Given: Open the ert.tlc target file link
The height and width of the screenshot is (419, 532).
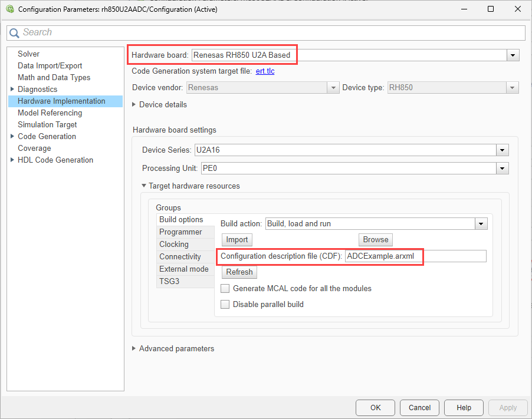Looking at the screenshot, I should pos(265,71).
